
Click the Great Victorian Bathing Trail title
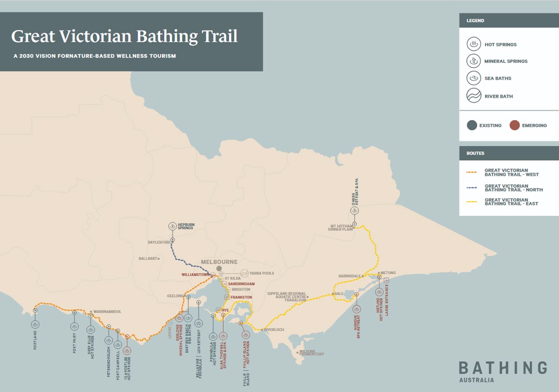coord(124,36)
